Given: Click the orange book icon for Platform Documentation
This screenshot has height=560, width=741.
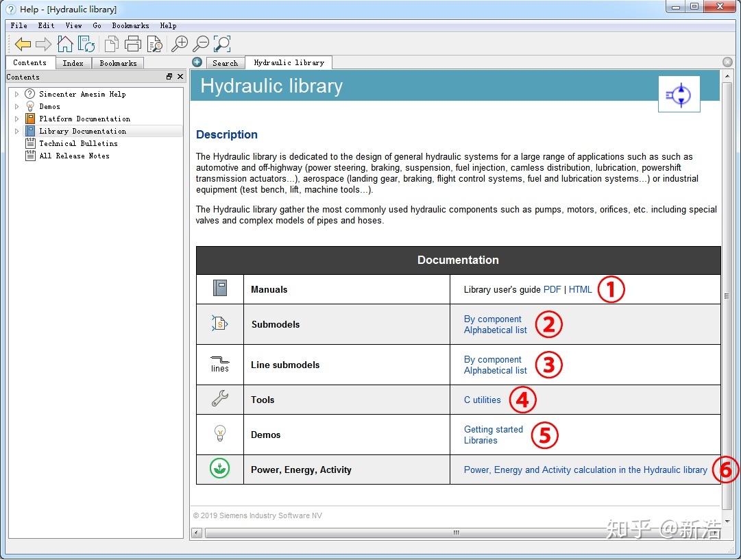Looking at the screenshot, I should tap(30, 118).
